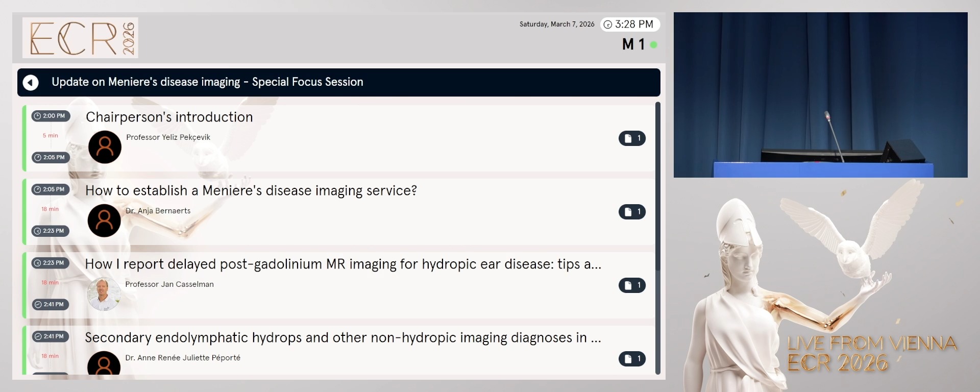Click the 5 min duration label

[x=50, y=136]
